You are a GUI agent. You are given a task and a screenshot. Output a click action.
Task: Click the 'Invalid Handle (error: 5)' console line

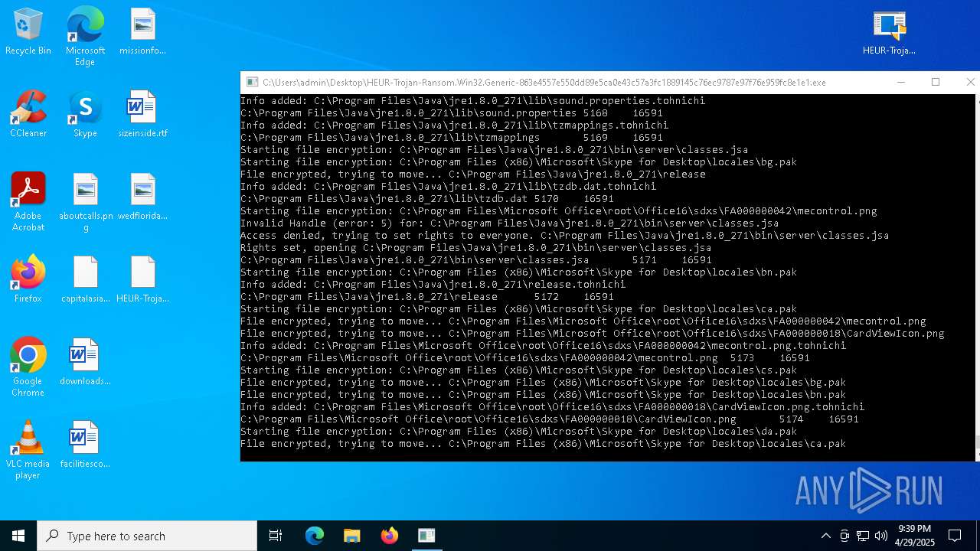(x=509, y=223)
